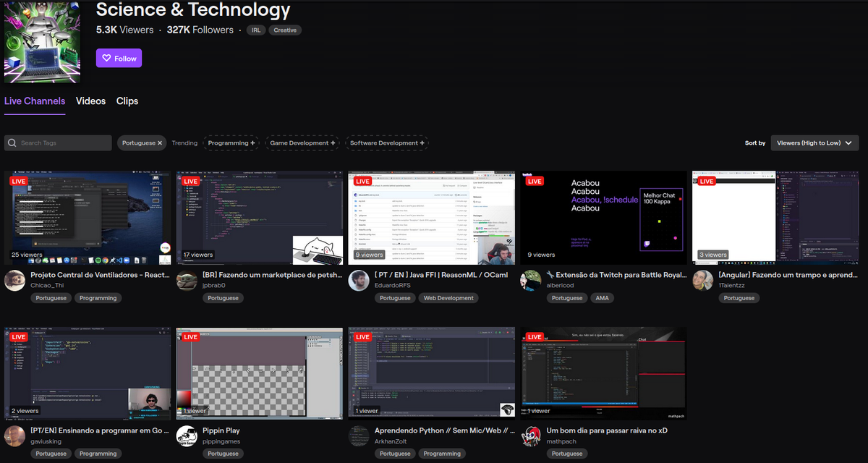Viewport: 868px width, 463px height.
Task: Open ArkhanZolt stream thumbnail
Action: pyautogui.click(x=432, y=373)
